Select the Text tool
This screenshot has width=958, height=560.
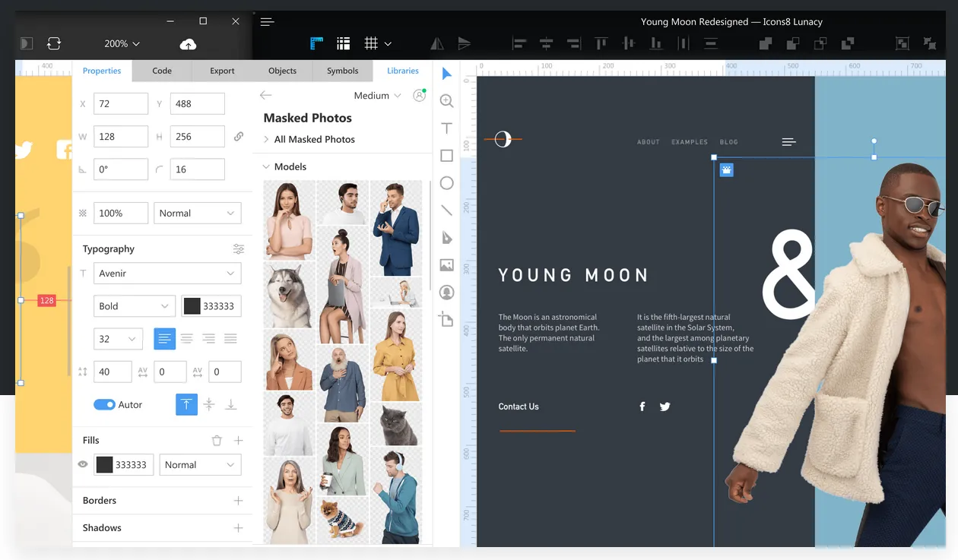click(x=446, y=128)
